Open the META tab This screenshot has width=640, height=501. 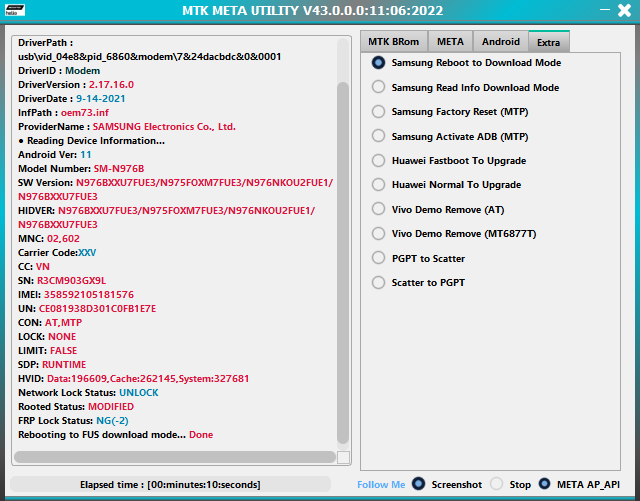pyautogui.click(x=450, y=42)
